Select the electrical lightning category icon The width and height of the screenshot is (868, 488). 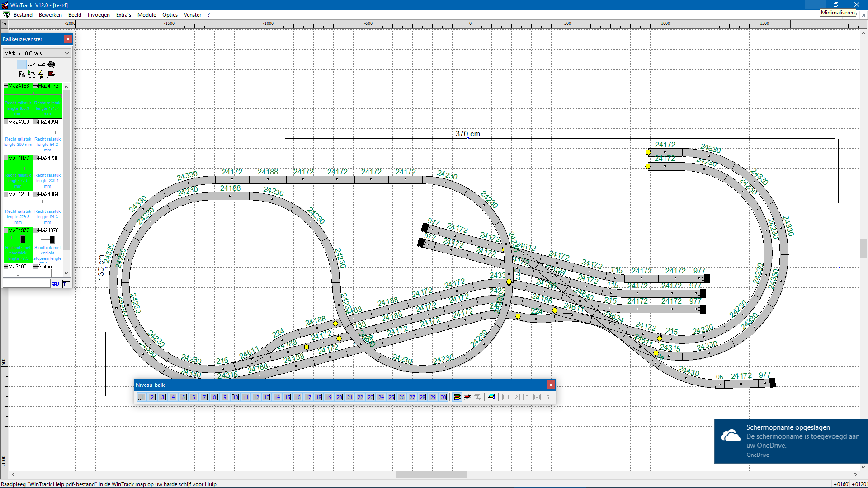[x=42, y=75]
